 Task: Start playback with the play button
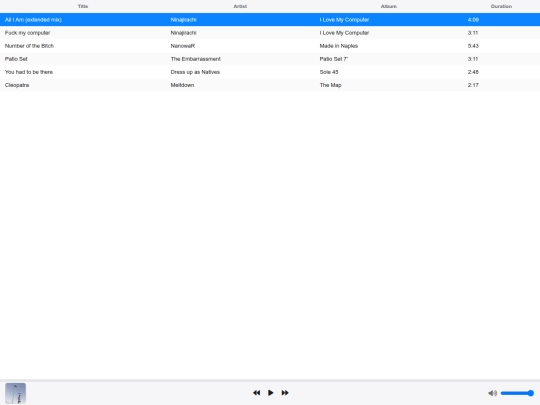pyautogui.click(x=271, y=393)
